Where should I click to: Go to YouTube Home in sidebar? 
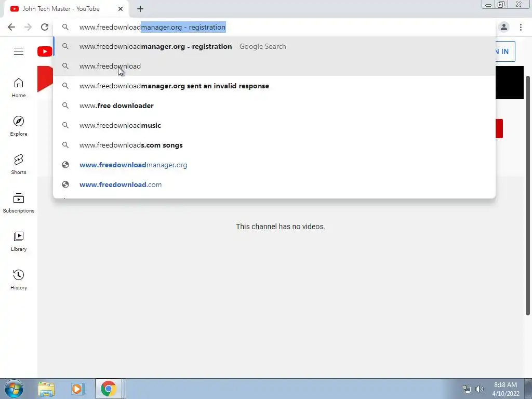pos(19,88)
